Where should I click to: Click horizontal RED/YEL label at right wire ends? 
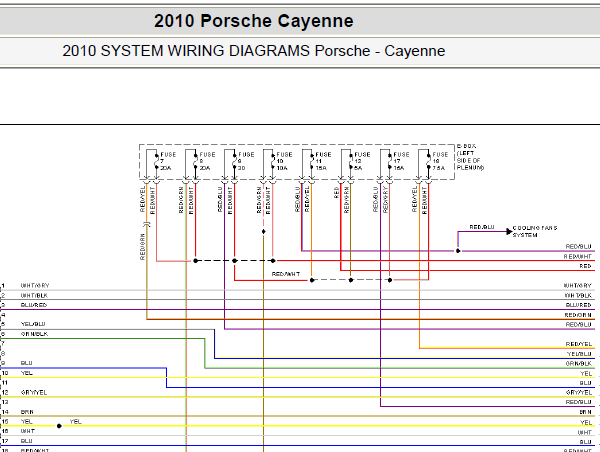[579, 344]
